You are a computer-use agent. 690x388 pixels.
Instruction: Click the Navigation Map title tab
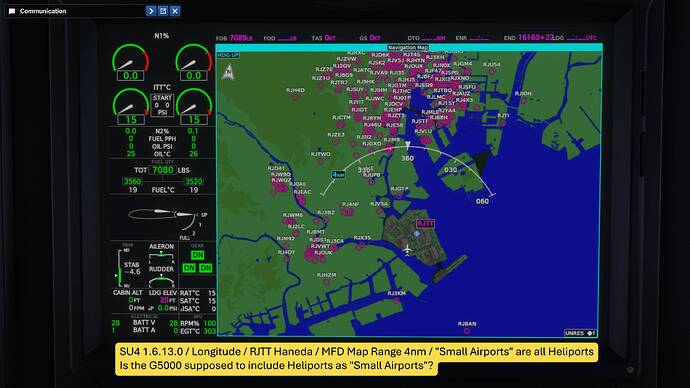(x=408, y=48)
